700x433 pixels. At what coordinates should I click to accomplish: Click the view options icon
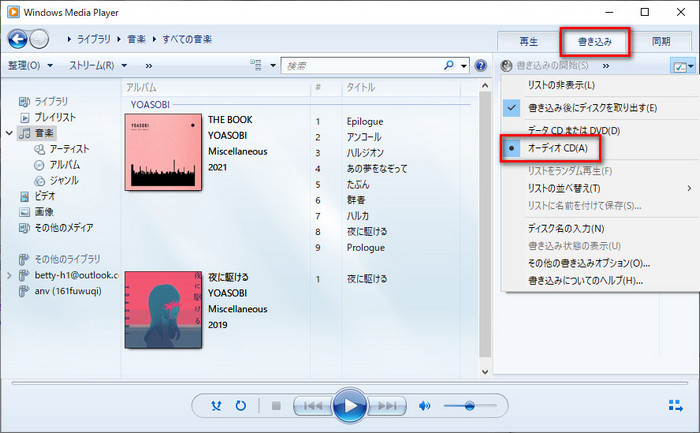coord(256,65)
